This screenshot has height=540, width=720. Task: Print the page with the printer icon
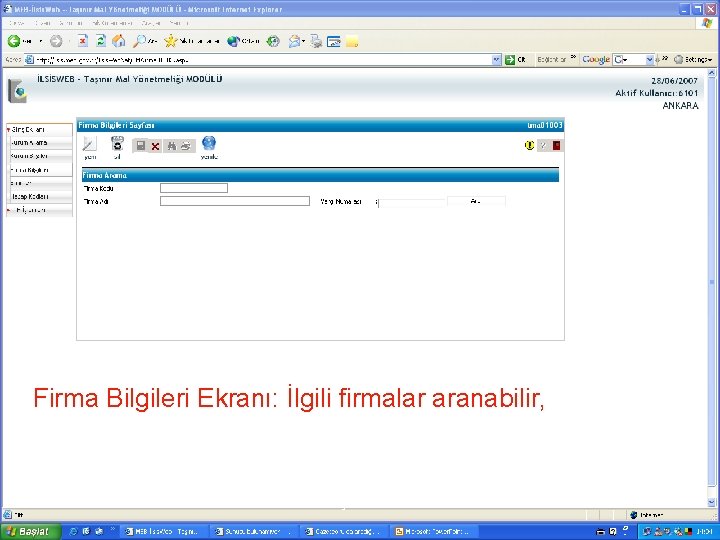pos(316,41)
